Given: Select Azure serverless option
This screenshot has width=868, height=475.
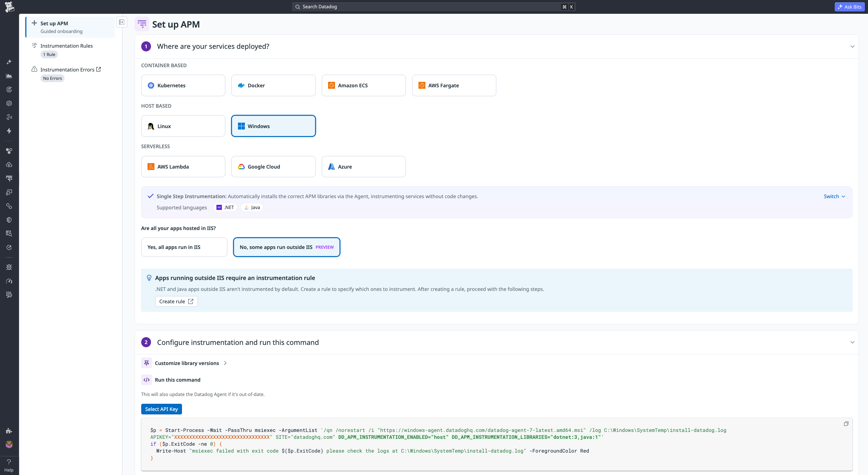Looking at the screenshot, I should (x=364, y=167).
